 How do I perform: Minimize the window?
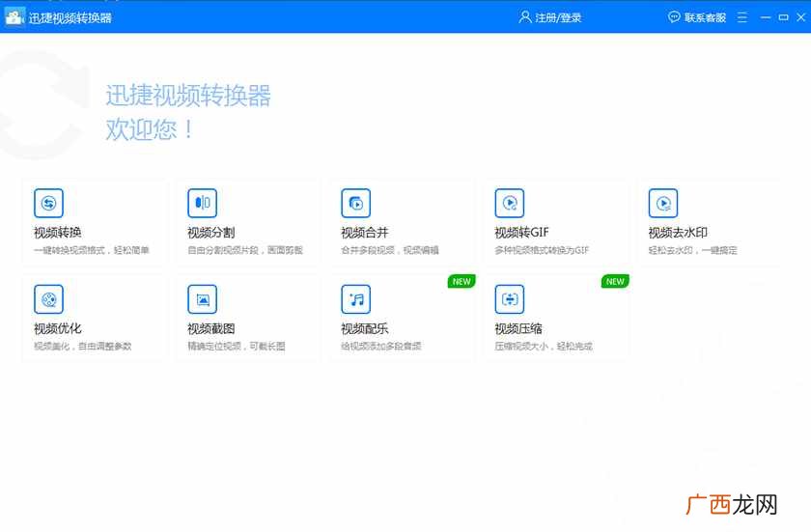tap(766, 17)
